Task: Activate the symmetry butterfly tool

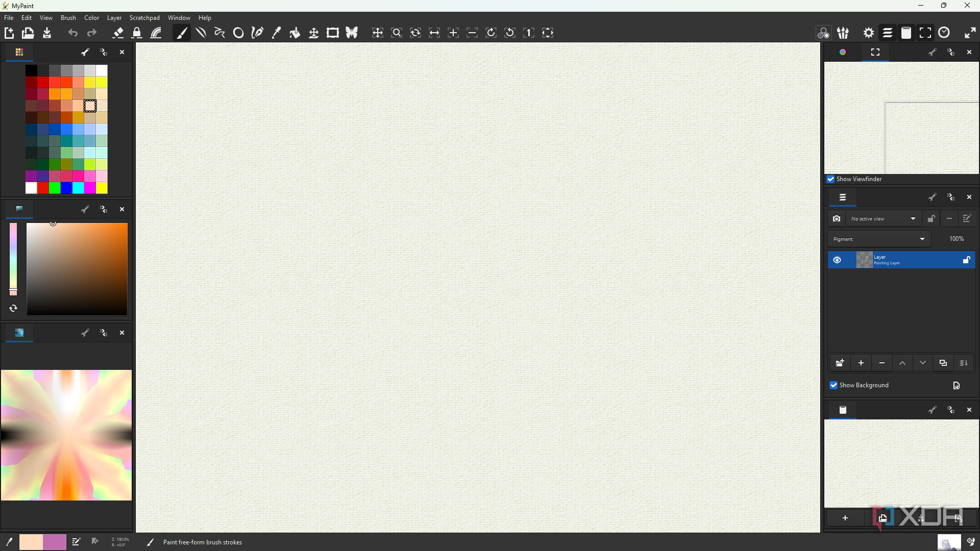Action: pos(352,33)
